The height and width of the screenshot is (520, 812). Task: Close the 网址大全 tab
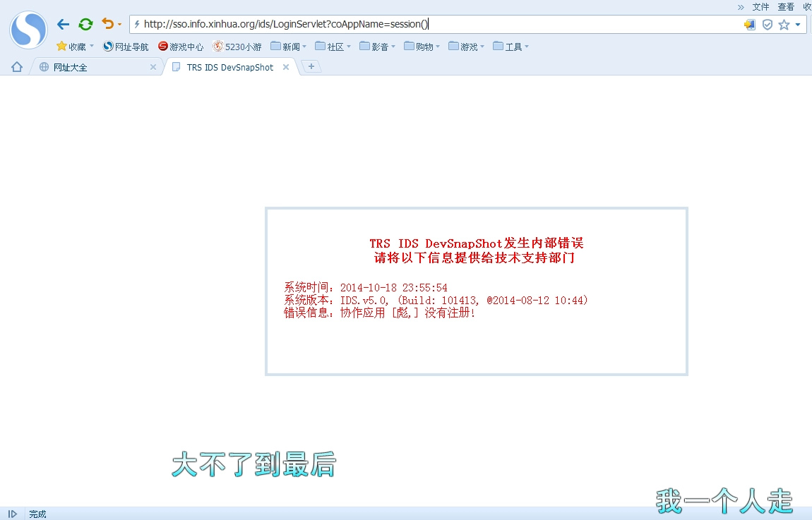(153, 67)
